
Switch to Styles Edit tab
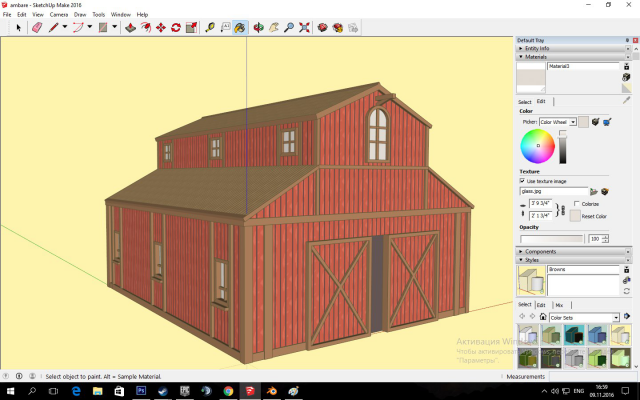[x=541, y=305]
